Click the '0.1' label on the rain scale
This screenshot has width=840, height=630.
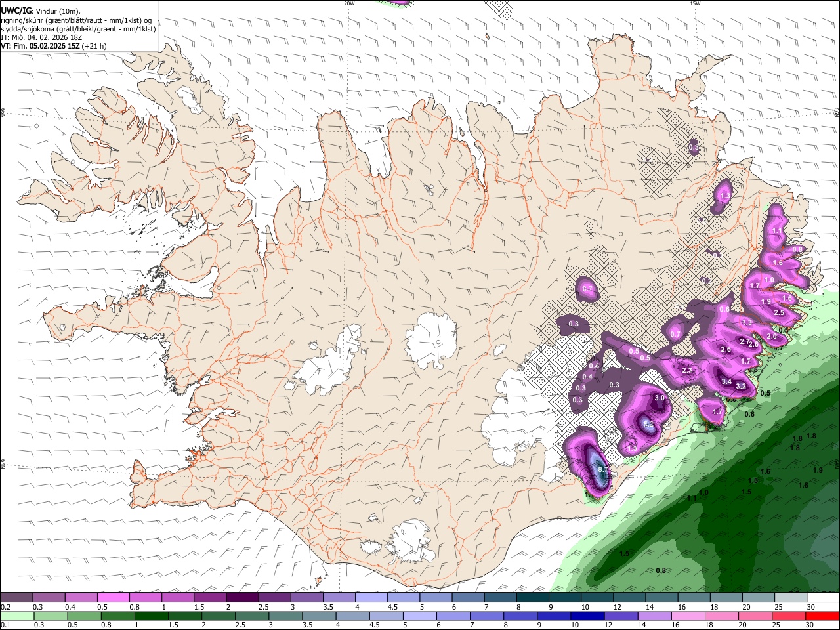[x=5, y=625]
